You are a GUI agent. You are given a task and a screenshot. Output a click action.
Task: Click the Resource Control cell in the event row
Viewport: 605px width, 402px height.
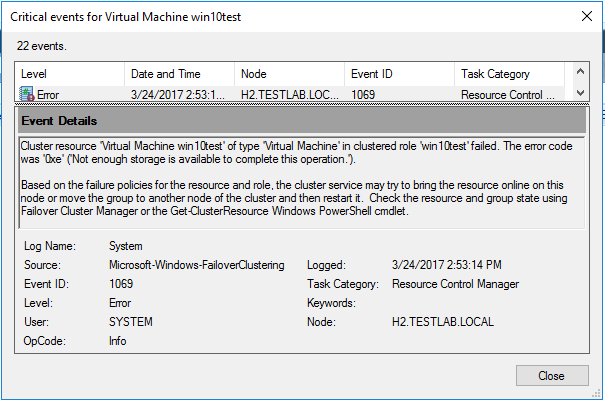[x=507, y=93]
